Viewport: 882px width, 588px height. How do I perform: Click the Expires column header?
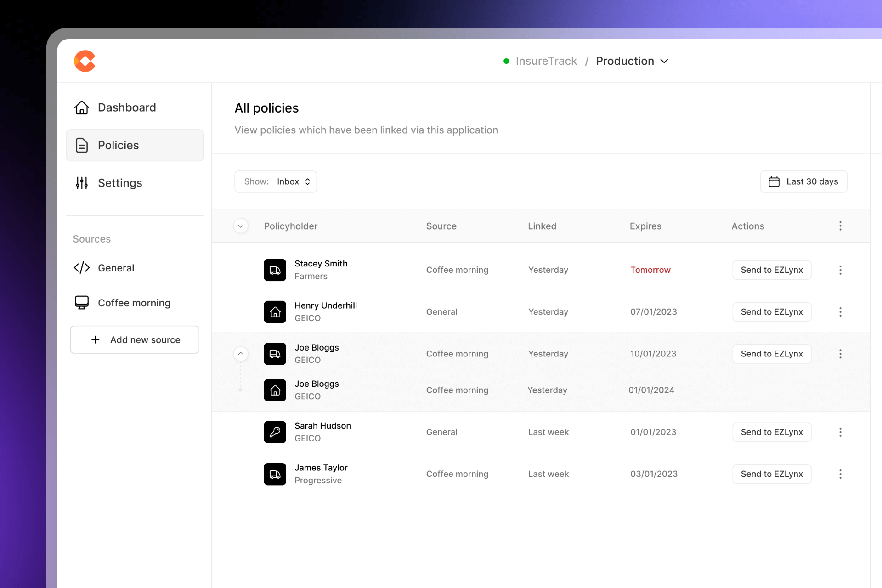pyautogui.click(x=645, y=226)
